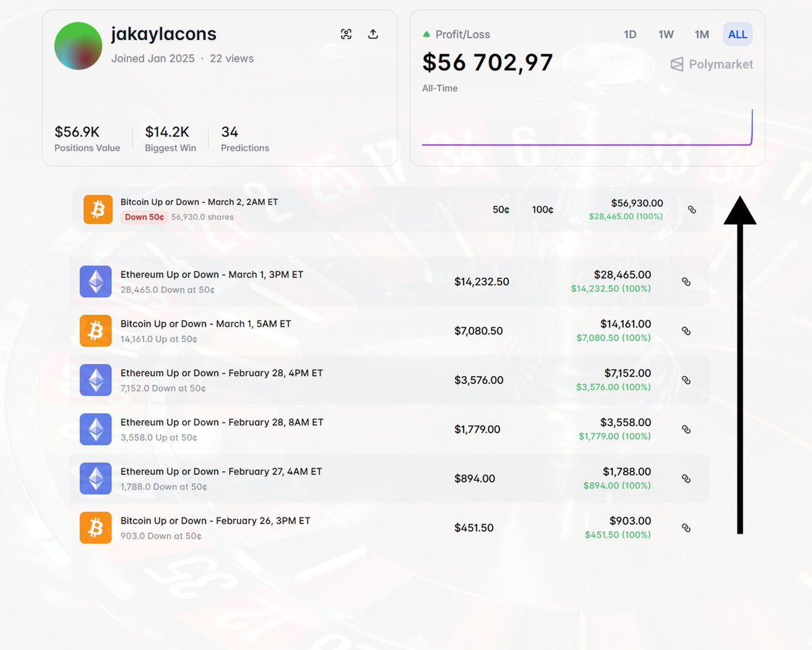
Task: Select the 1W profit/loss range
Action: [666, 34]
